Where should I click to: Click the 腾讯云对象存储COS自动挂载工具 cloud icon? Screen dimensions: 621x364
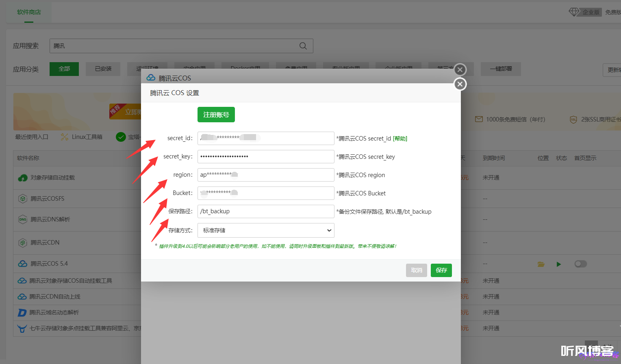coord(22,281)
